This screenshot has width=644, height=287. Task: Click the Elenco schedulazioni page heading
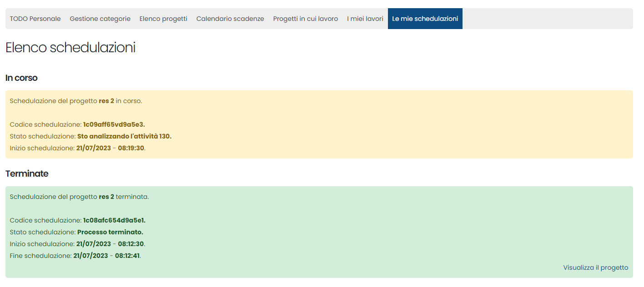coord(70,48)
